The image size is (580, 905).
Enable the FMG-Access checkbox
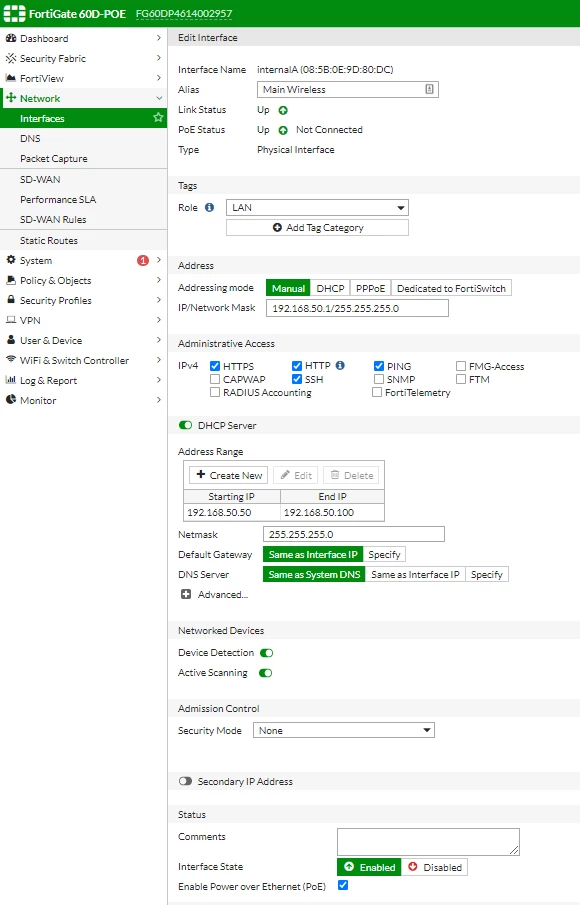[461, 366]
